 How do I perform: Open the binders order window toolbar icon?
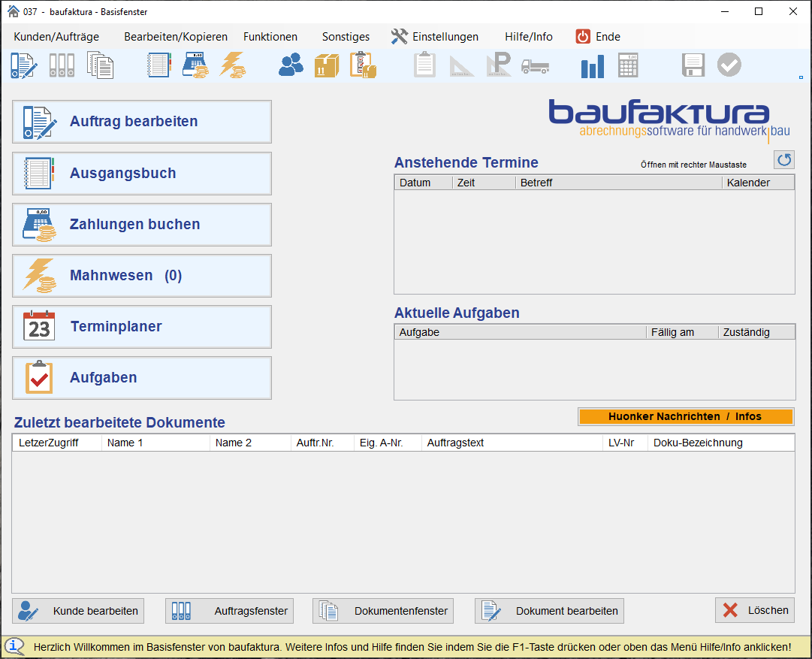coord(62,66)
